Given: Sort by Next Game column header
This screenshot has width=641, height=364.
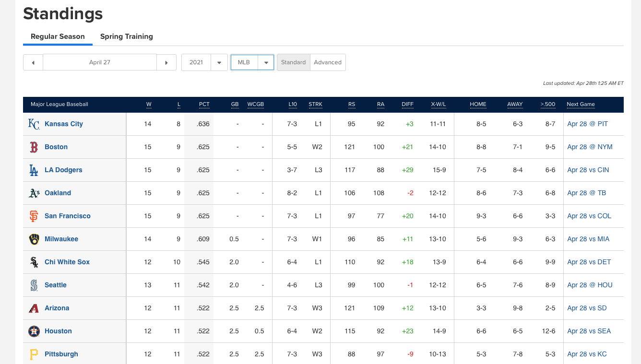Looking at the screenshot, I should pyautogui.click(x=581, y=104).
